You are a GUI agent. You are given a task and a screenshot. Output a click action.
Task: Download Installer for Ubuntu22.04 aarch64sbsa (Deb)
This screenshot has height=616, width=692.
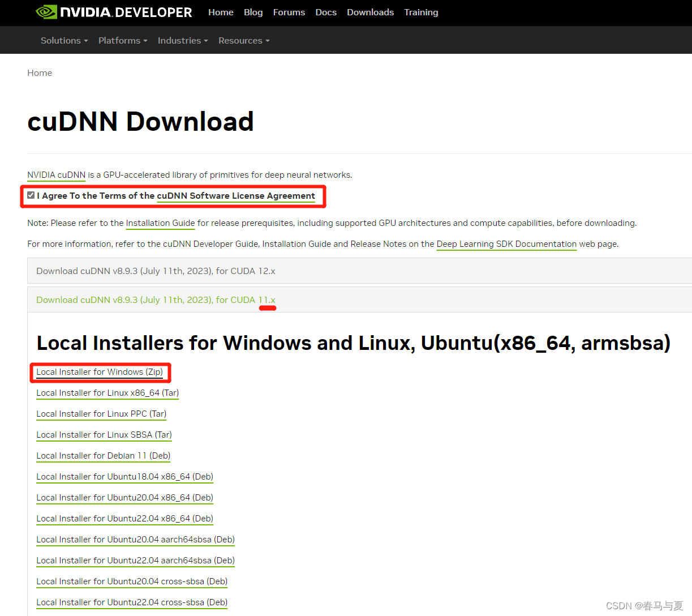point(136,561)
